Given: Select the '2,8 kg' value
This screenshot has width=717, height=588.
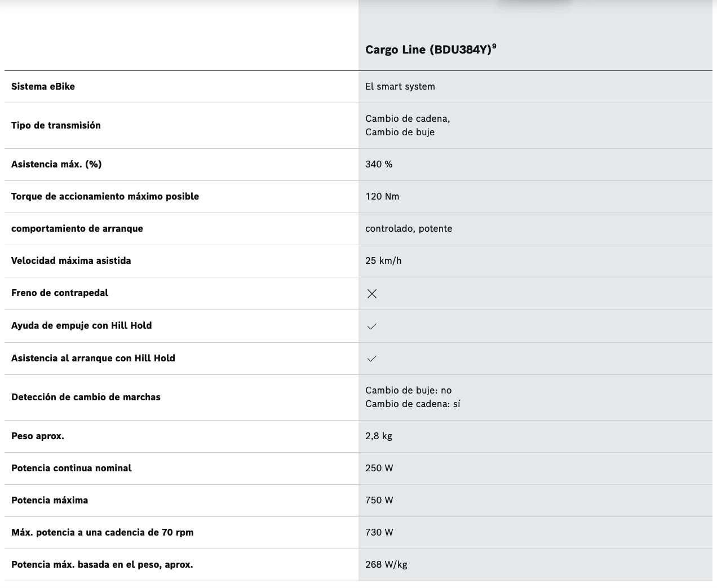Looking at the screenshot, I should (379, 436).
